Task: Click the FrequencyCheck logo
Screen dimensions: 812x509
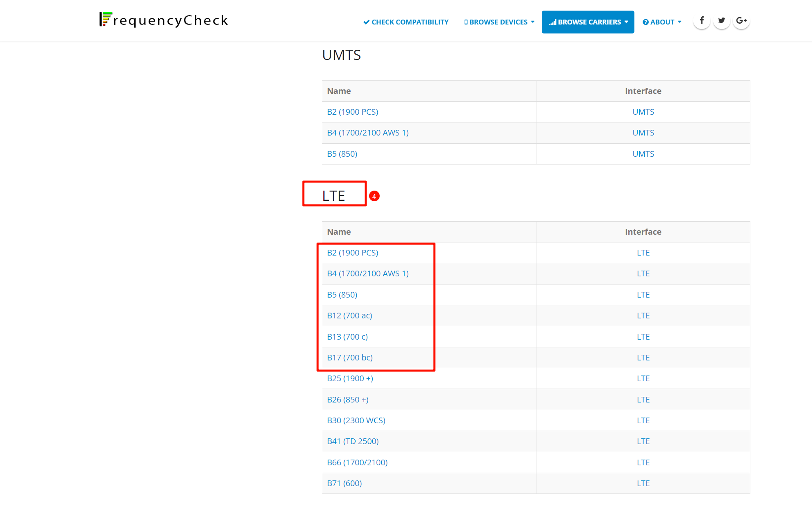Action: click(163, 20)
